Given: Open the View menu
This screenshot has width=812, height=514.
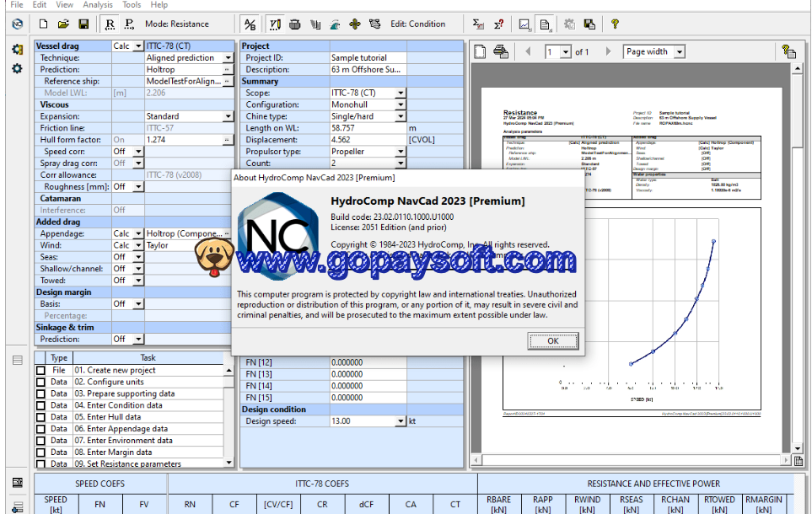Looking at the screenshot, I should 64,5.
